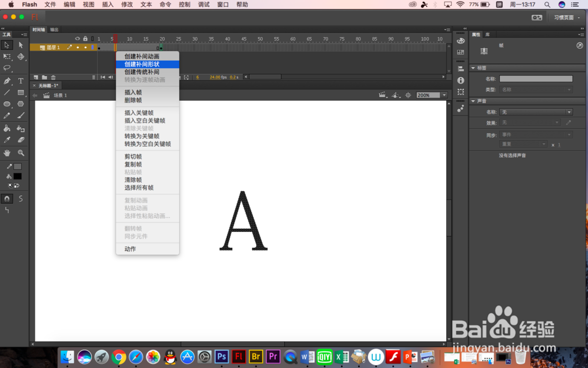Screen dimensions: 588x368
Task: Click the label 名称 input field
Action: click(x=536, y=79)
